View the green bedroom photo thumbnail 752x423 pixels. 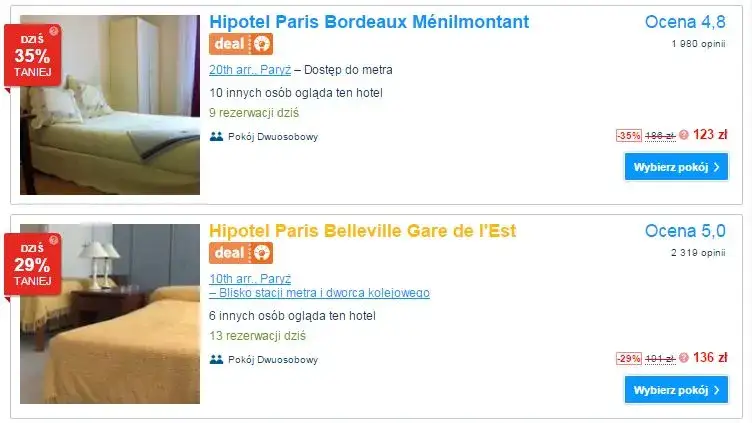point(110,105)
